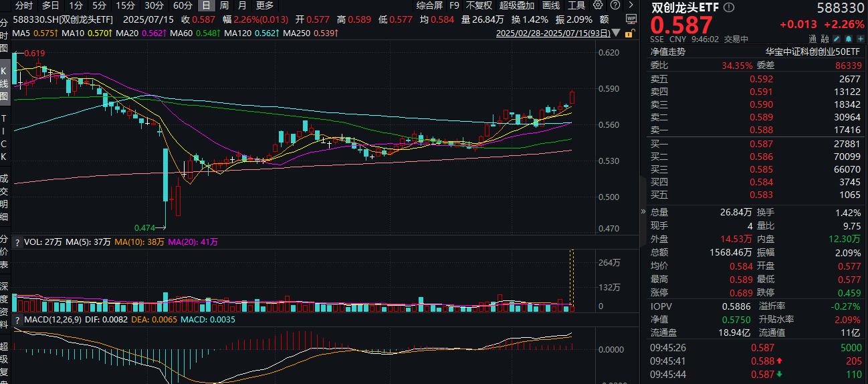Open the help question mark icon
Screen dimensions: 868x384
tap(615, 5)
